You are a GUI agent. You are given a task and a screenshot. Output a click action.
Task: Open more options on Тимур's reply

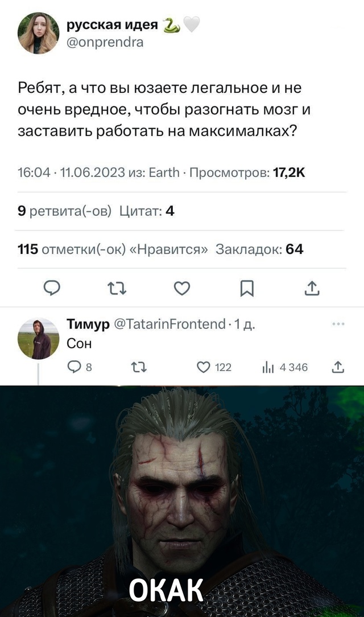(338, 324)
